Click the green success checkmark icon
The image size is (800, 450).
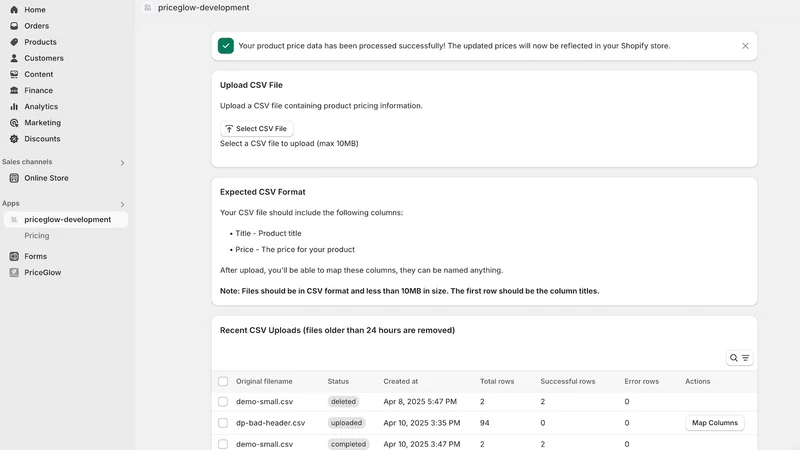pos(226,46)
